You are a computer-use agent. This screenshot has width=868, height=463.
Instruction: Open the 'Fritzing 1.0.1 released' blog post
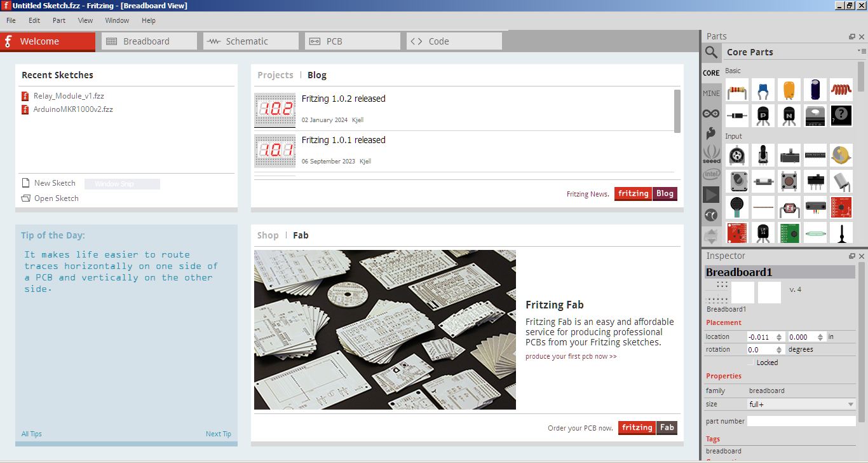(343, 140)
